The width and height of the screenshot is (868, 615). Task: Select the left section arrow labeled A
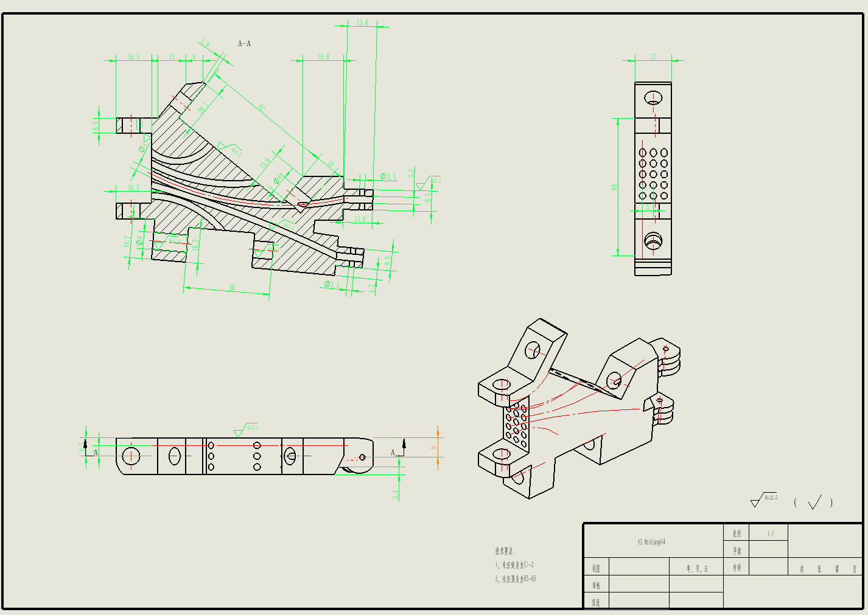click(x=90, y=447)
